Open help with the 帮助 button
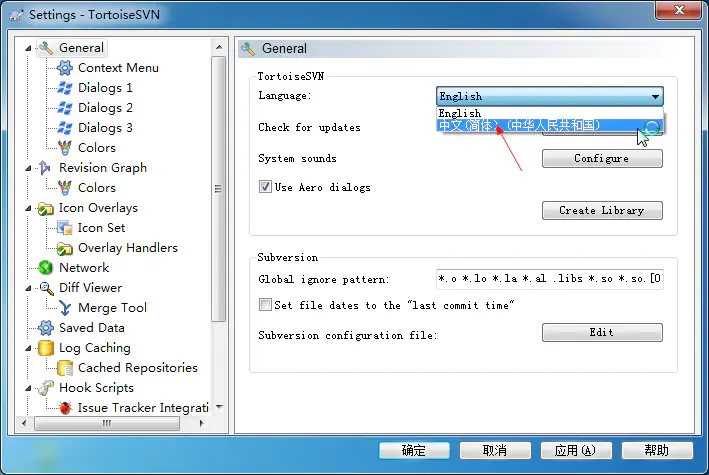The height and width of the screenshot is (475, 709). point(657,451)
